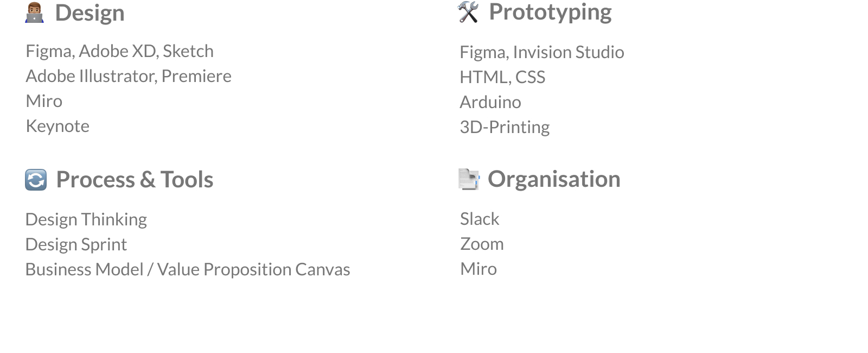The width and height of the screenshot is (868, 353).
Task: Select the Design heading
Action: click(x=90, y=12)
